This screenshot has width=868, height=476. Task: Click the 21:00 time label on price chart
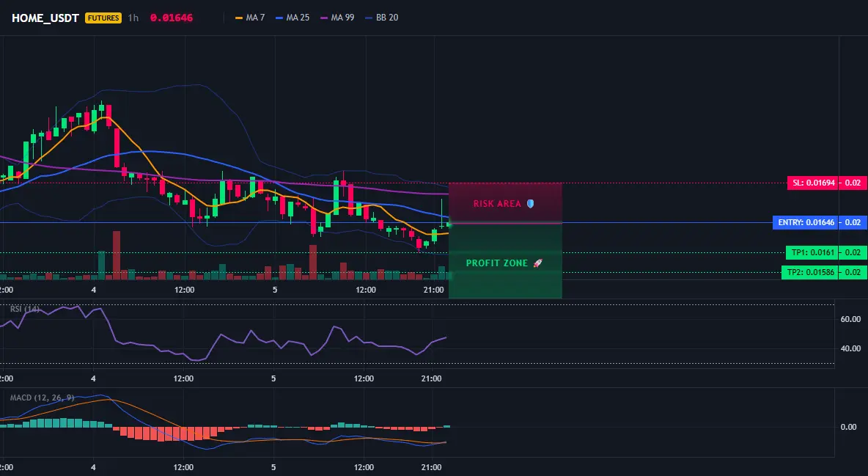click(433, 290)
